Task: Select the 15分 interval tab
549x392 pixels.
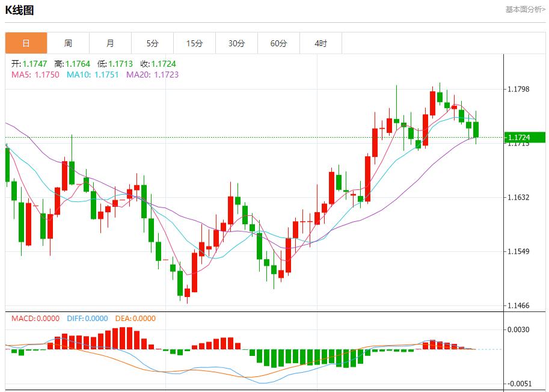Action: 194,43
